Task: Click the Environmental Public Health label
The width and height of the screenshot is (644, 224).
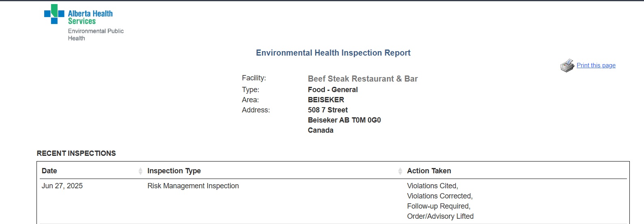Action: point(96,34)
